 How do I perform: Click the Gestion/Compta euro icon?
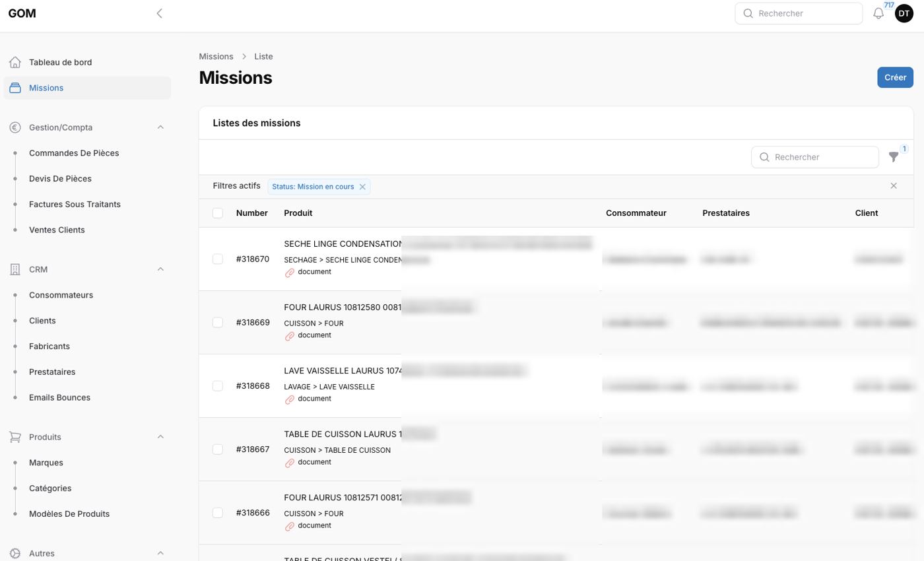(15, 127)
